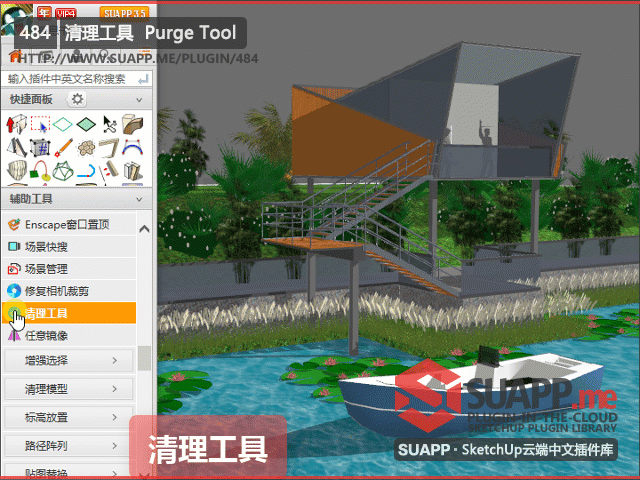Click the 场景快搜 camera icon

point(14,247)
